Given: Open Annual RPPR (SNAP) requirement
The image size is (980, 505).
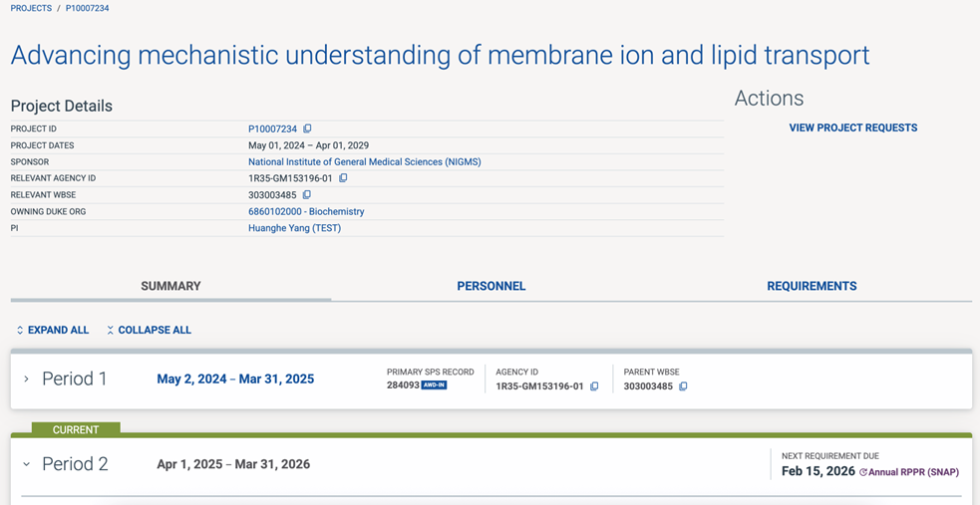Looking at the screenshot, I should [x=913, y=472].
